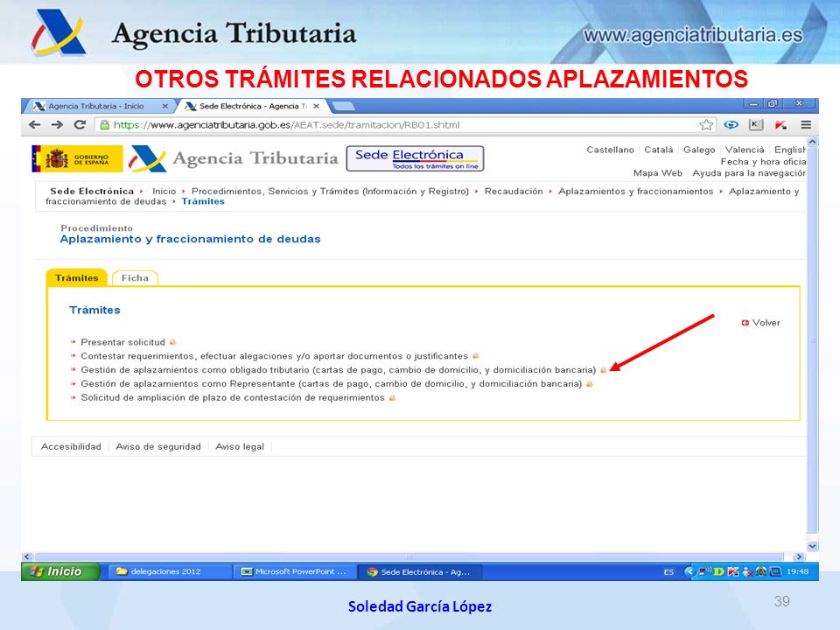
Task: Go back using the browser back arrow
Action: tap(35, 125)
